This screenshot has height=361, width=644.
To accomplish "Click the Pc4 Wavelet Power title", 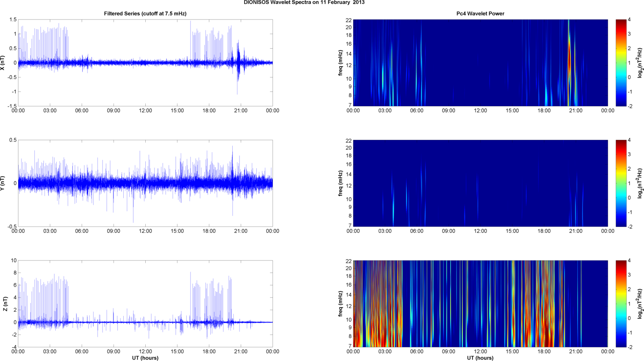I will pyautogui.click(x=480, y=14).
